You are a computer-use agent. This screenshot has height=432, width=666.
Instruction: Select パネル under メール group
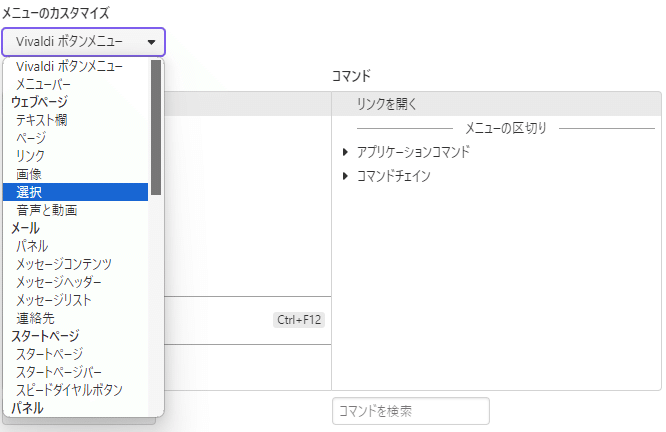(76, 246)
